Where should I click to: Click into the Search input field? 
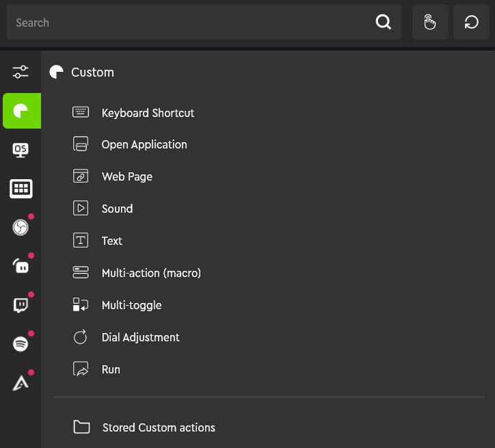pos(189,22)
